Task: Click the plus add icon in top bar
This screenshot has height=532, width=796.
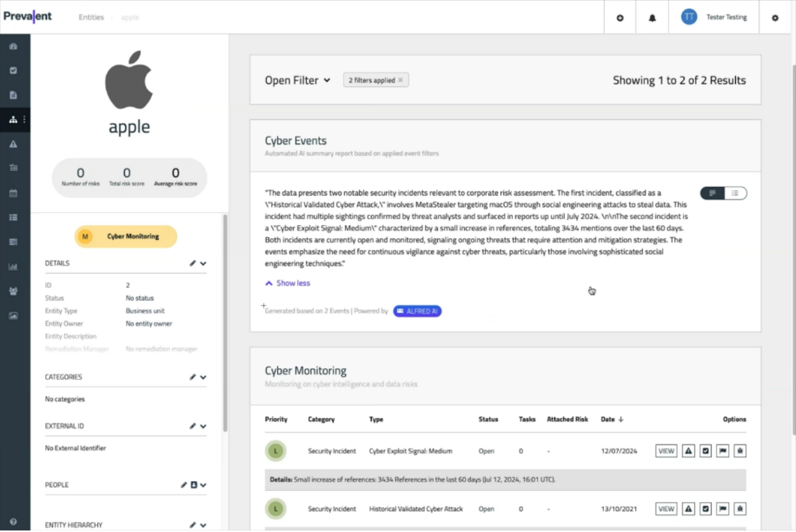Action: [620, 18]
